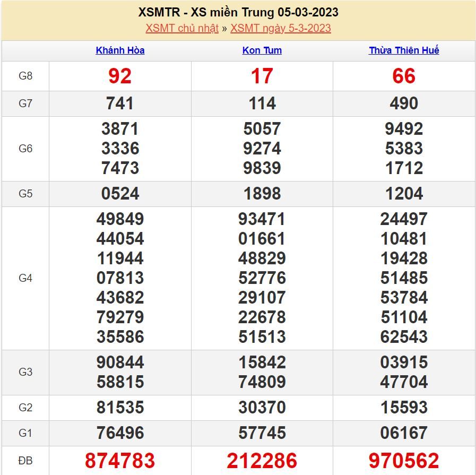Click the special prize 212286
Image resolution: width=476 pixels, height=475 pixels.
(262, 461)
